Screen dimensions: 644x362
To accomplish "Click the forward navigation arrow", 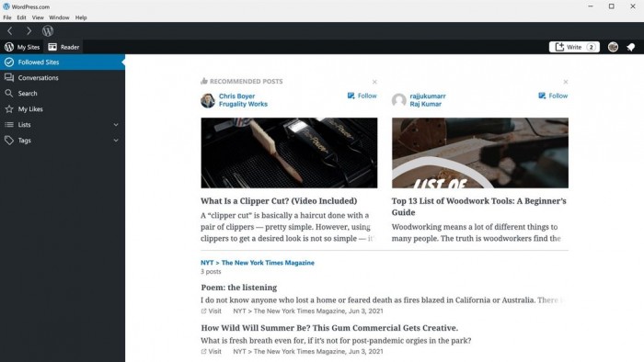I will click(29, 30).
